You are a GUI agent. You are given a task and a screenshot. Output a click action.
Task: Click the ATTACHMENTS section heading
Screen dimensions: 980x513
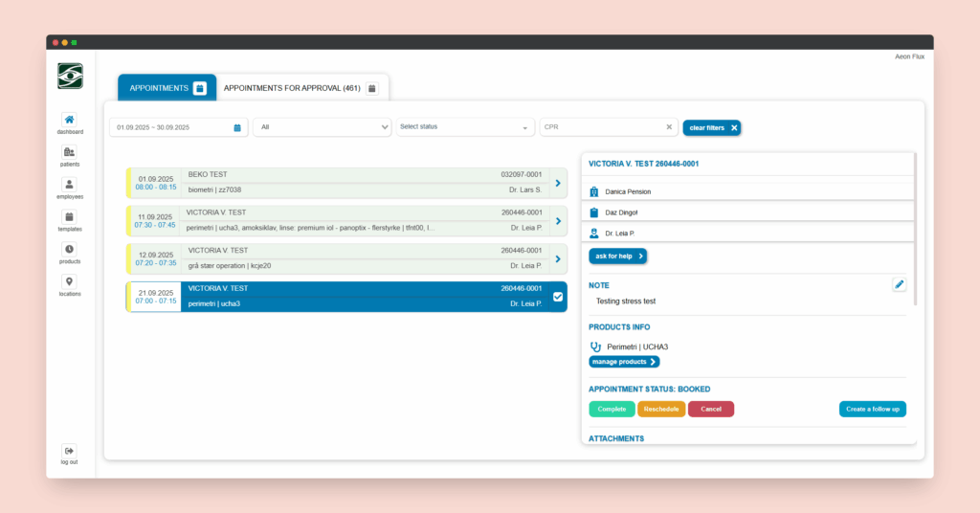click(x=616, y=438)
